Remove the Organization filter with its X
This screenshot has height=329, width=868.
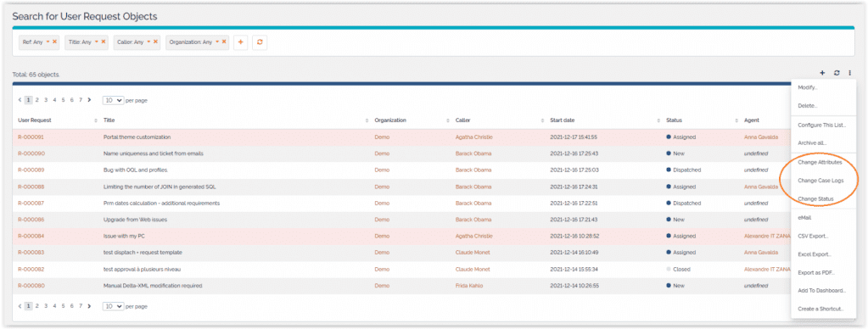point(224,42)
